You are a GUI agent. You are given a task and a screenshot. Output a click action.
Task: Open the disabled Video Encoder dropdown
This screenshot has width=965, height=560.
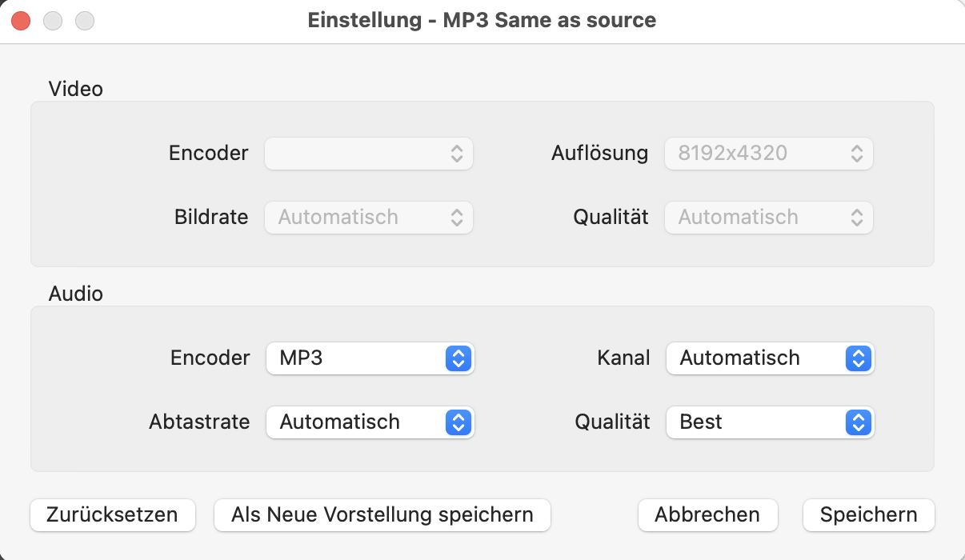(x=368, y=153)
